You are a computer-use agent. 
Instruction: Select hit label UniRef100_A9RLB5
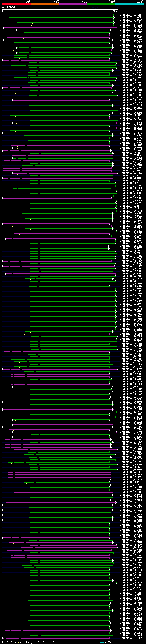131,334
